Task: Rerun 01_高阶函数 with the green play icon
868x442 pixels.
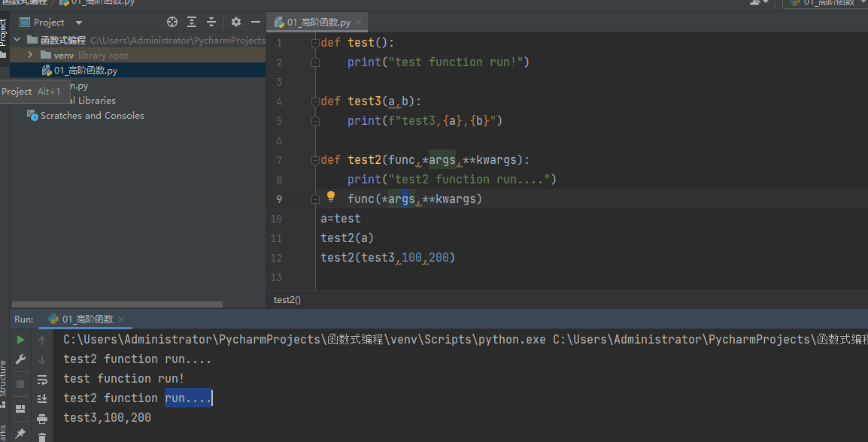Action: (20, 340)
